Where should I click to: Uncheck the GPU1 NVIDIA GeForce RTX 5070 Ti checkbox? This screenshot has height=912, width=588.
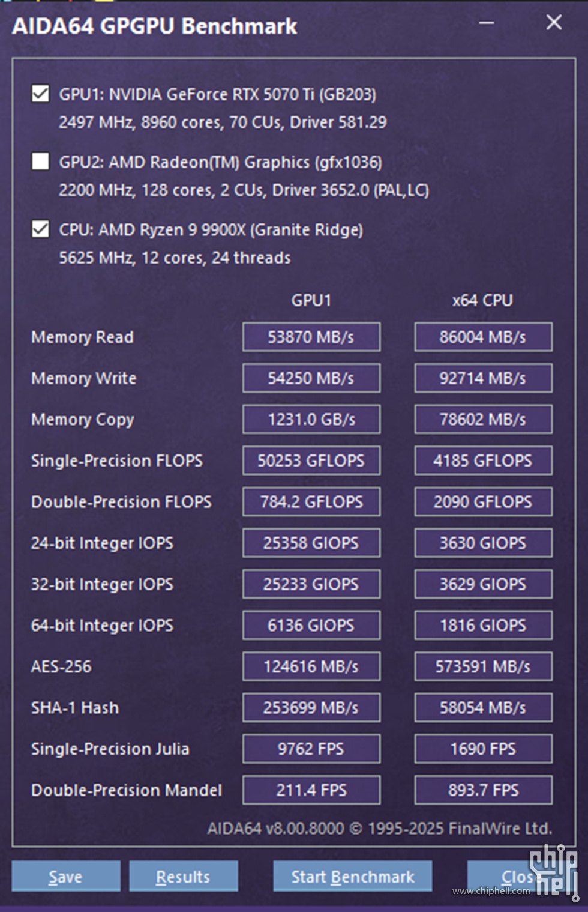click(40, 94)
